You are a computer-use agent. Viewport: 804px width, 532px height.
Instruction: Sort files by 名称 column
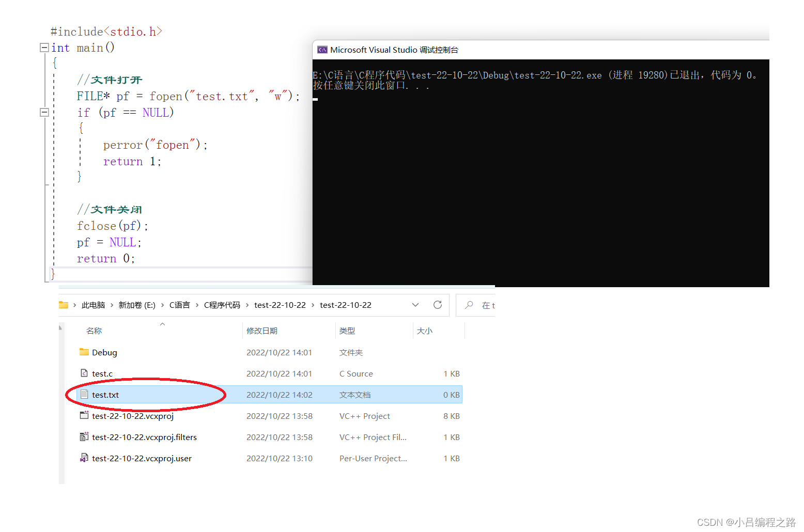click(x=94, y=331)
